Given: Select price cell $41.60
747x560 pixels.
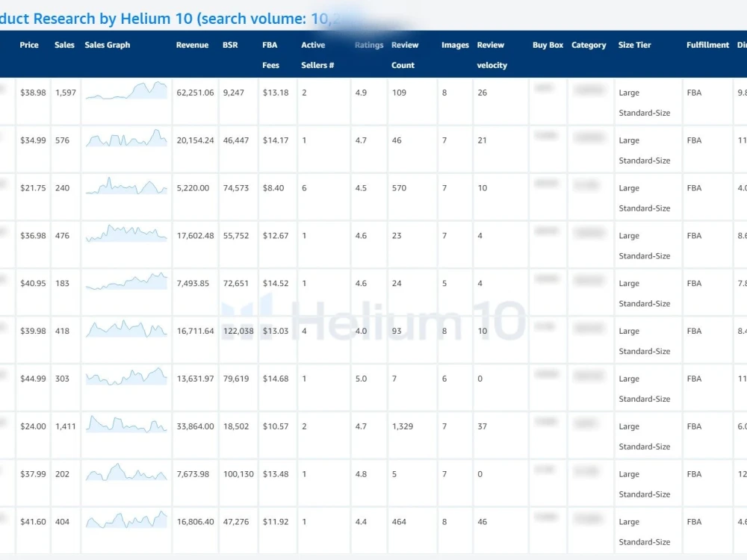Looking at the screenshot, I should (x=33, y=521).
